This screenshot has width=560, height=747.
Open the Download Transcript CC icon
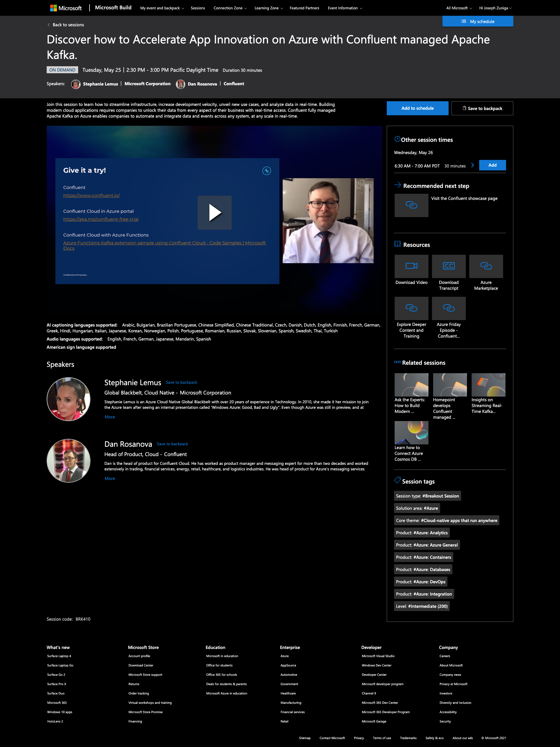[449, 266]
